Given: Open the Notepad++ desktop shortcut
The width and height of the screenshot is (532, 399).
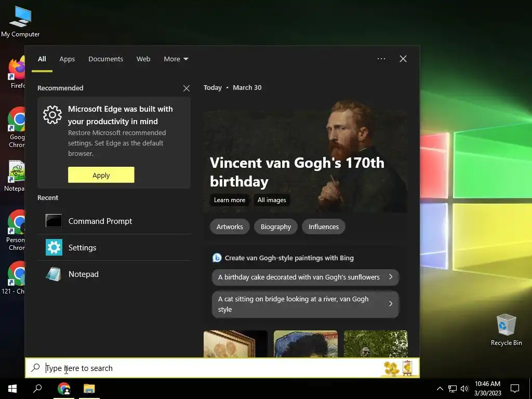Looking at the screenshot, I should [15, 176].
